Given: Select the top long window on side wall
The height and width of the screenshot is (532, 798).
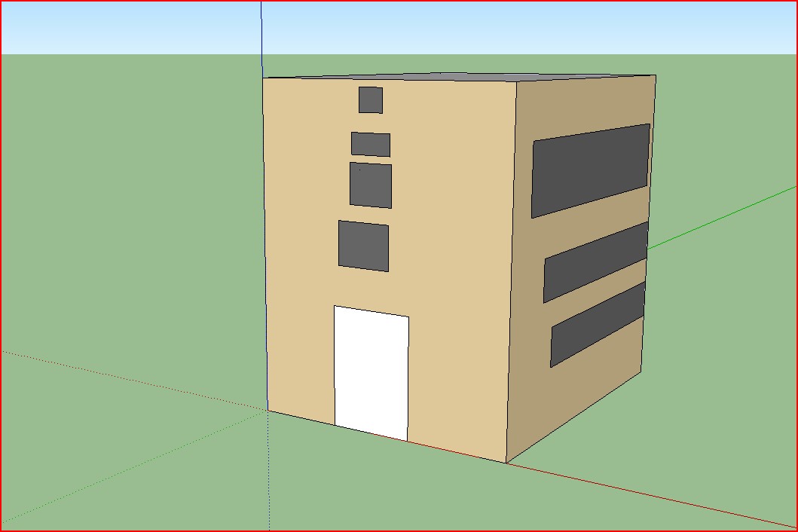Looking at the screenshot, I should (x=590, y=170).
